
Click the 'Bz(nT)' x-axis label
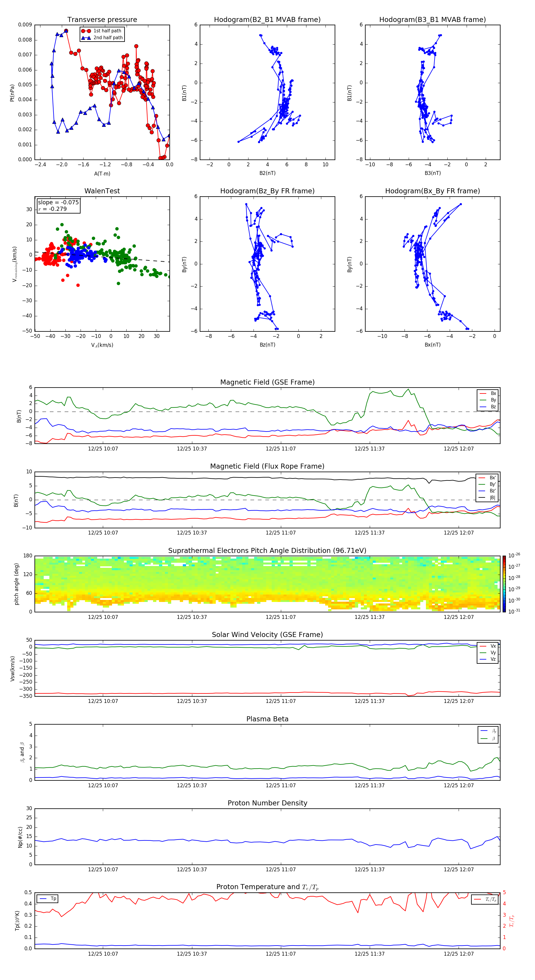click(x=267, y=345)
